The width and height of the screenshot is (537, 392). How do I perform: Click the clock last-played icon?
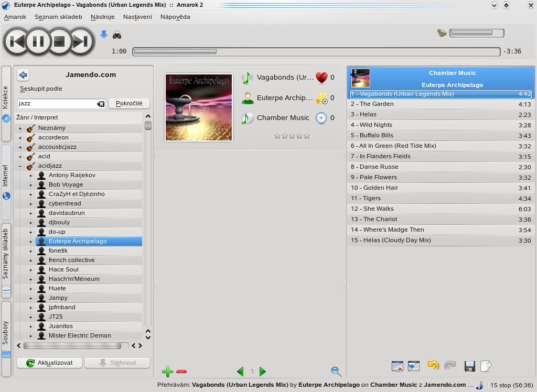(321, 118)
